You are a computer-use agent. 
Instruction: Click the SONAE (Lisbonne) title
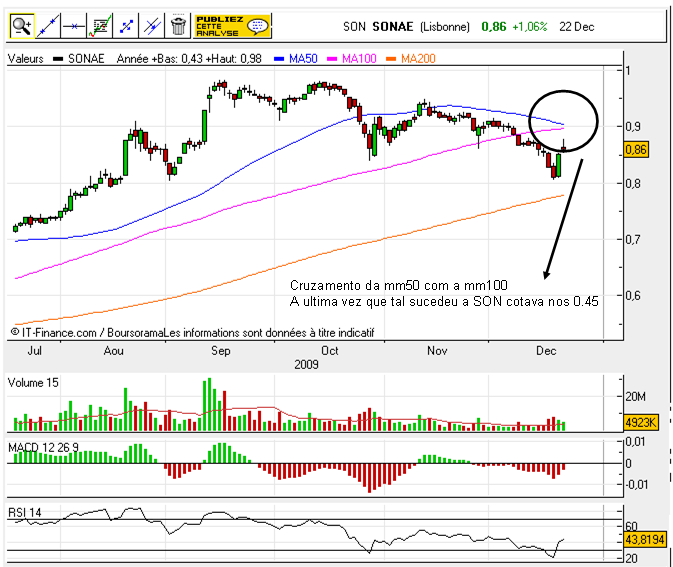[x=421, y=27]
